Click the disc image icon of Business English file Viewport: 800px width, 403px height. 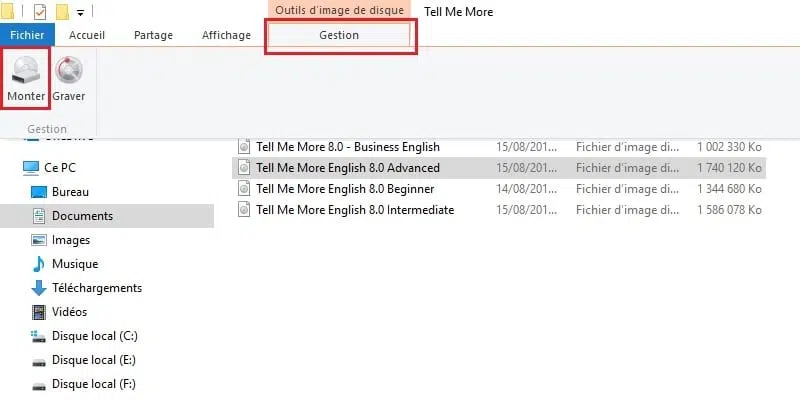click(244, 147)
